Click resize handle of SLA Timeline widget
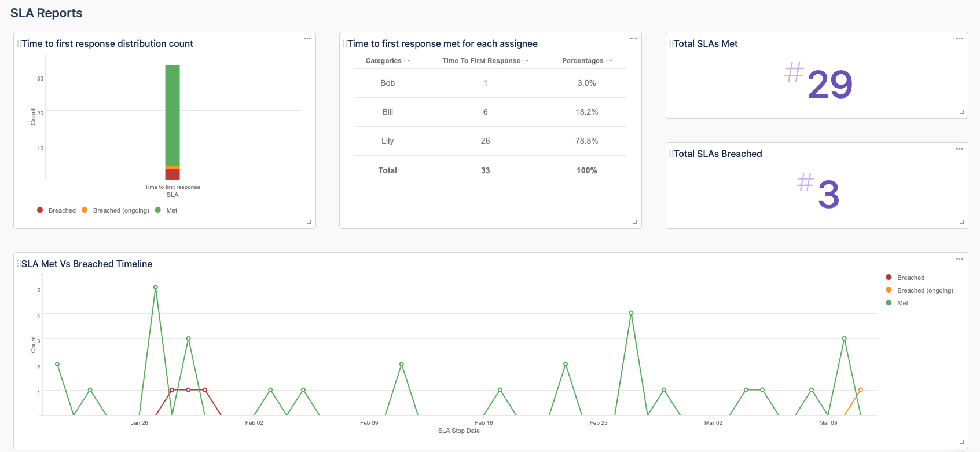The width and height of the screenshot is (980, 452). (x=961, y=442)
